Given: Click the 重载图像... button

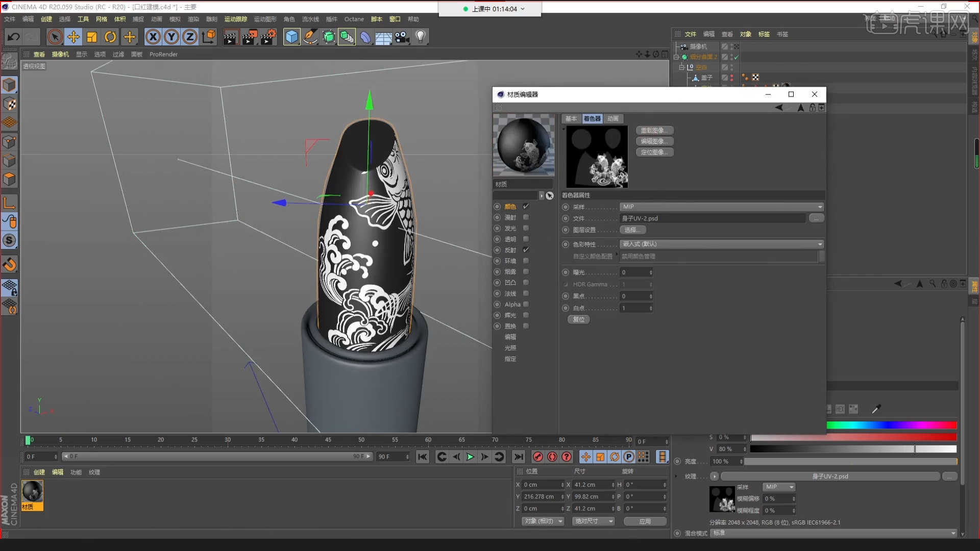Looking at the screenshot, I should point(655,130).
